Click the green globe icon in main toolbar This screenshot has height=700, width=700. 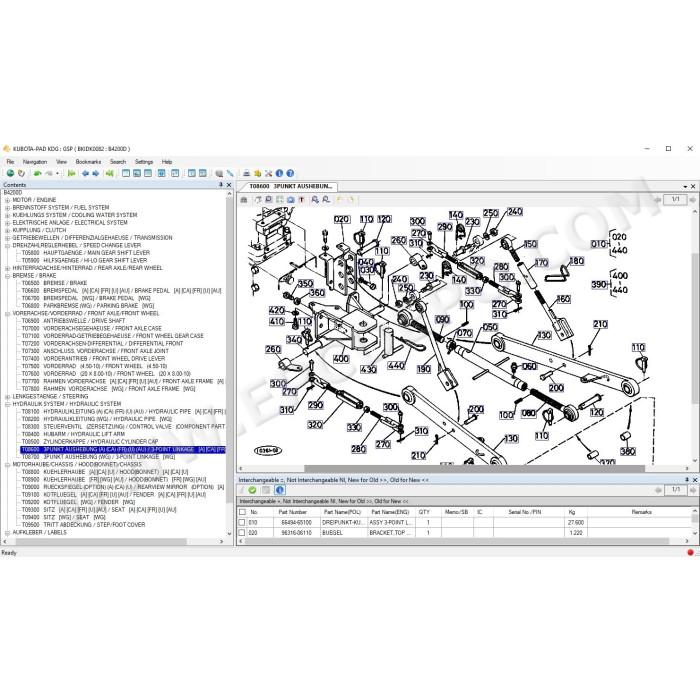click(x=10, y=173)
